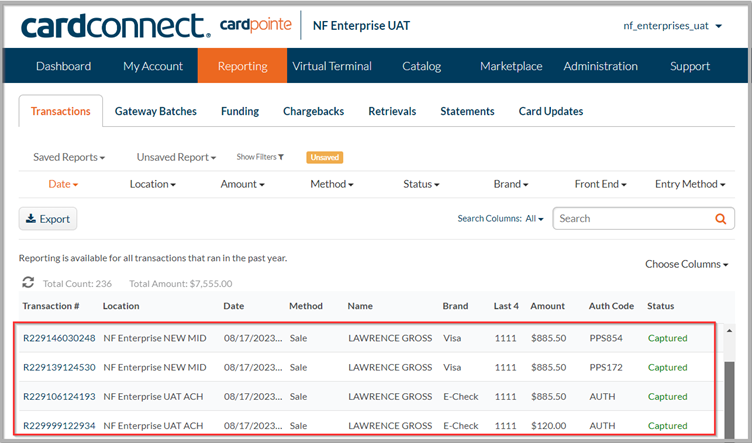Image resolution: width=752 pixels, height=443 pixels.
Task: Open the Entry Method filter dropdown
Action: [x=690, y=184]
